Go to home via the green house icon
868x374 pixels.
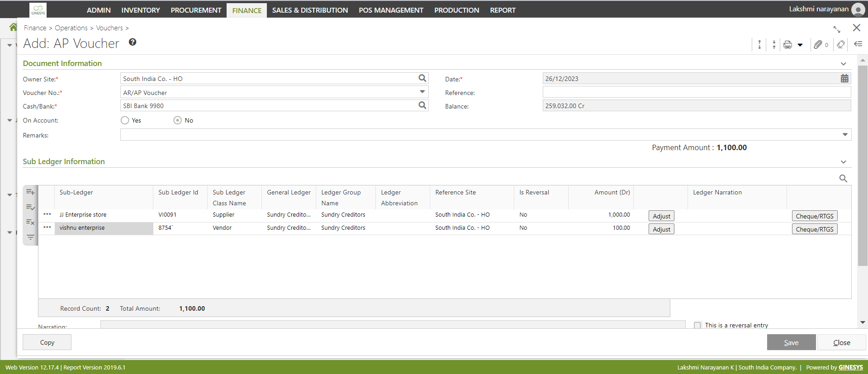(13, 28)
